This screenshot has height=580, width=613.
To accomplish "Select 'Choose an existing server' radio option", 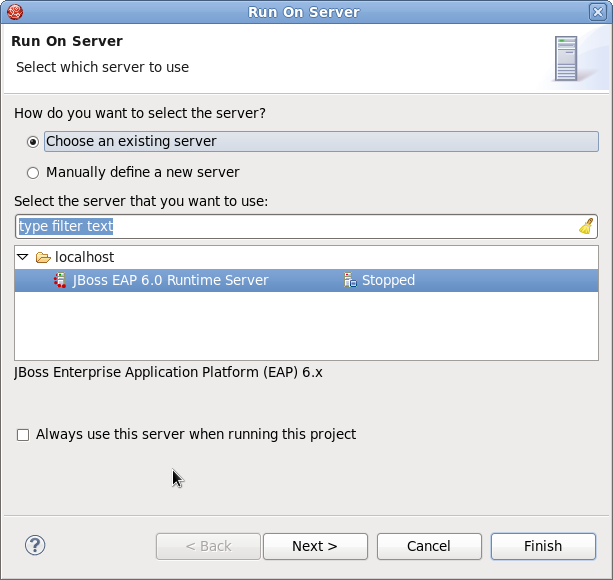I will pyautogui.click(x=33, y=142).
